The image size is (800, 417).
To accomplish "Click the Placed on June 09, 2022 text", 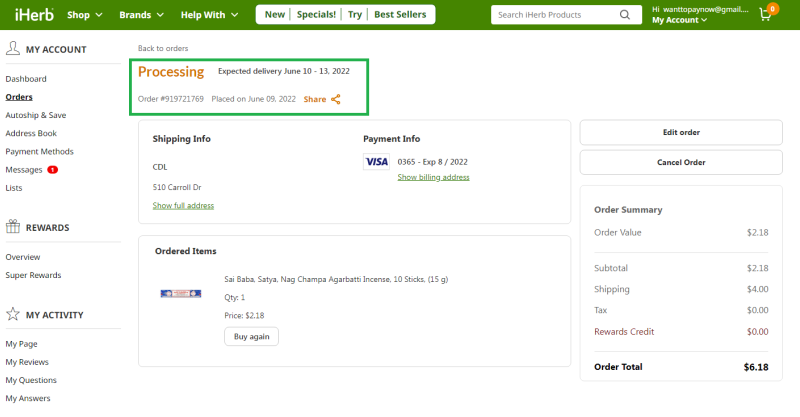I will pyautogui.click(x=254, y=99).
